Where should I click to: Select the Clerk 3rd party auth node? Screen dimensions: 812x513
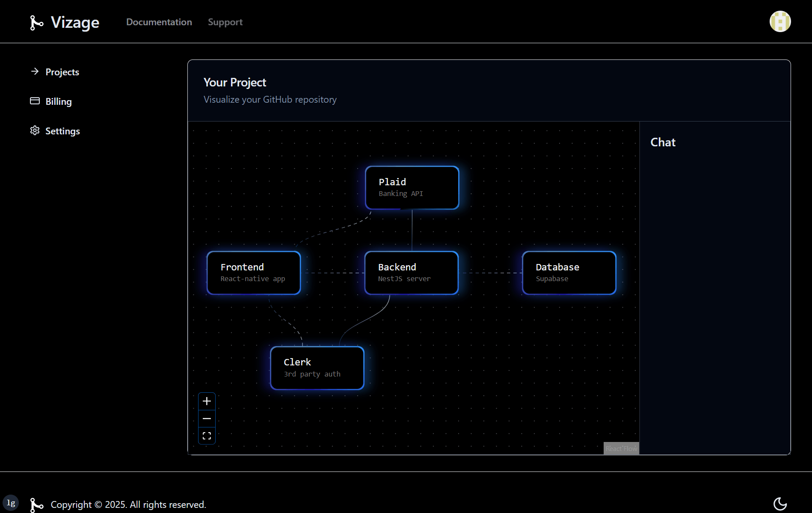(317, 368)
